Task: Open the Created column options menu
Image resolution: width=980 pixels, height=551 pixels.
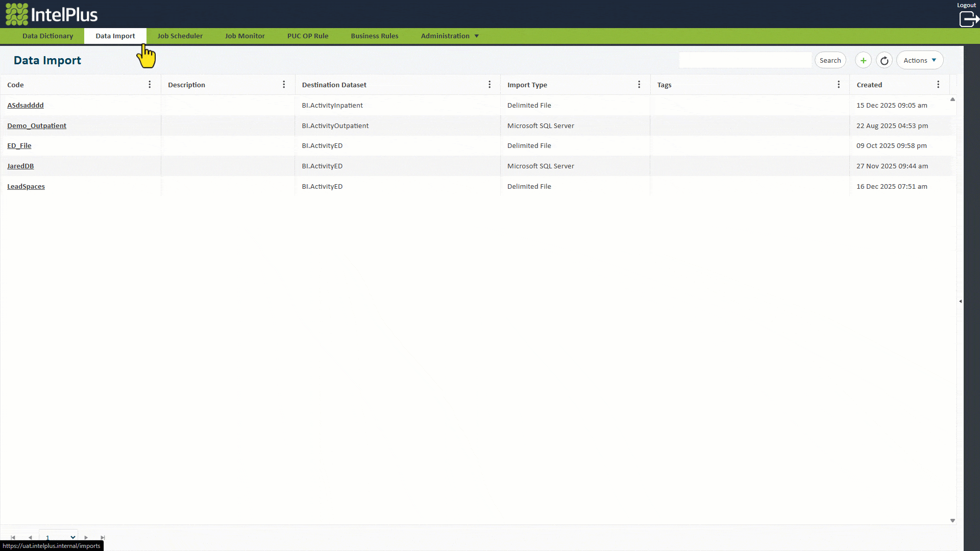Action: [938, 85]
